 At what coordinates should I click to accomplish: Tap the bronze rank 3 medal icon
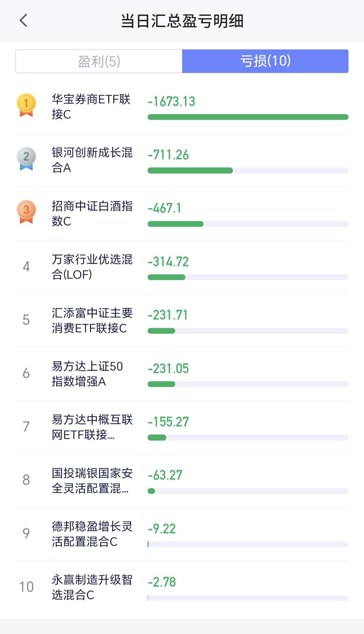tap(26, 212)
